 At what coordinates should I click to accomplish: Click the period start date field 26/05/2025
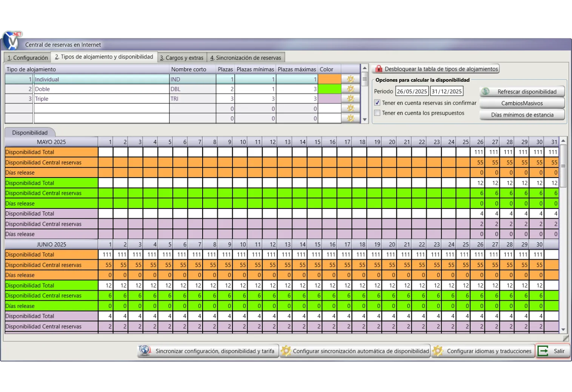[x=412, y=92]
